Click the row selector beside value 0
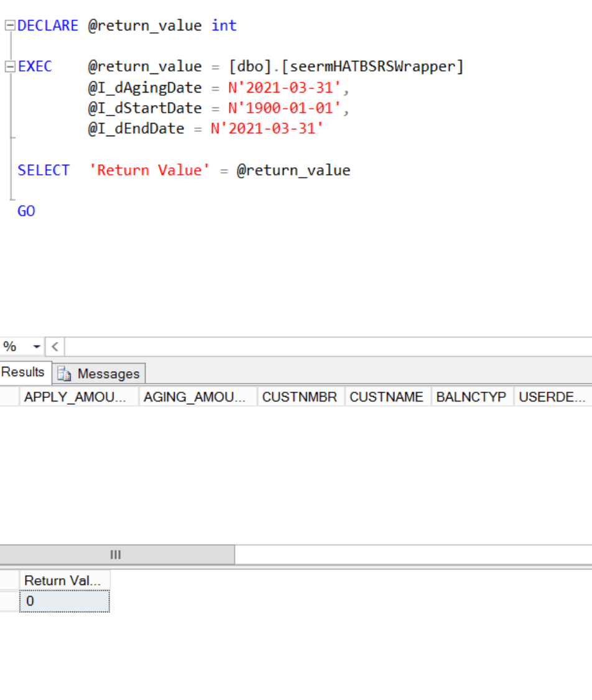The image size is (592, 700). pos(9,601)
